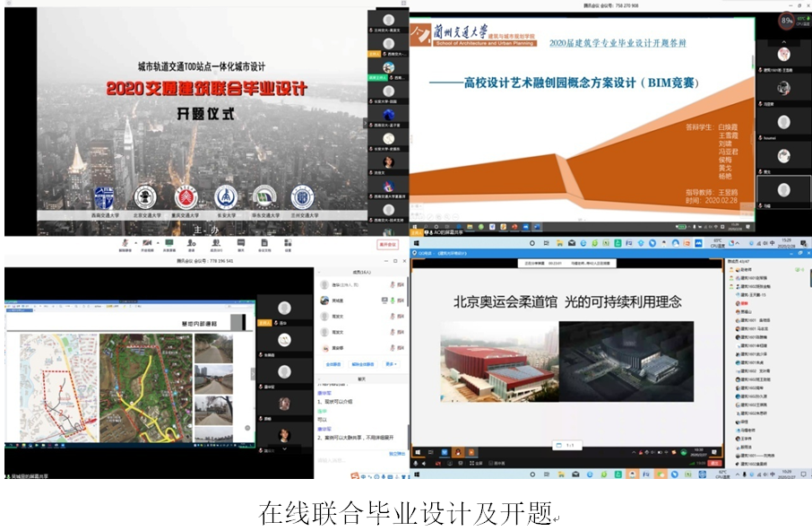Click the 共享屏幕 share screen icon
Viewport: 812px width, 531px height.
168,244
